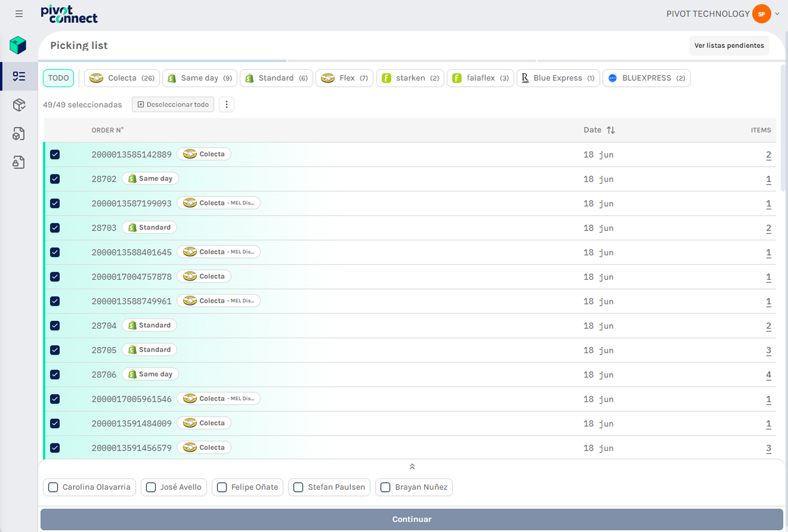788x532 pixels.
Task: Sort orders by Date column arrows
Action: [x=611, y=130]
